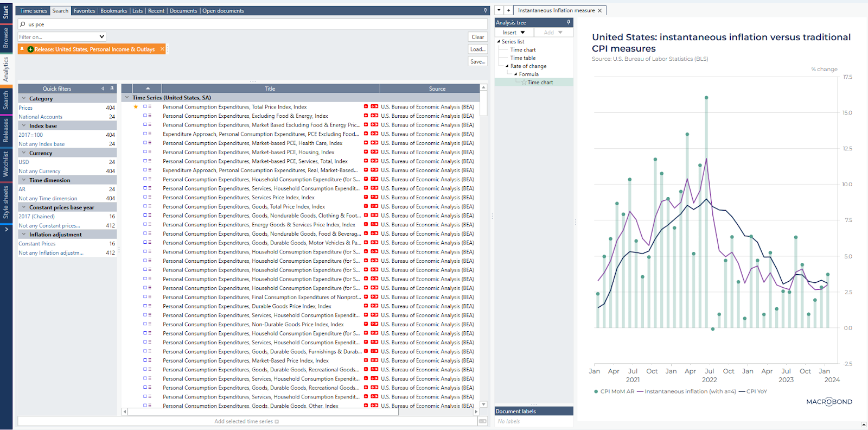
Task: Filter by the Prices category
Action: coord(25,108)
